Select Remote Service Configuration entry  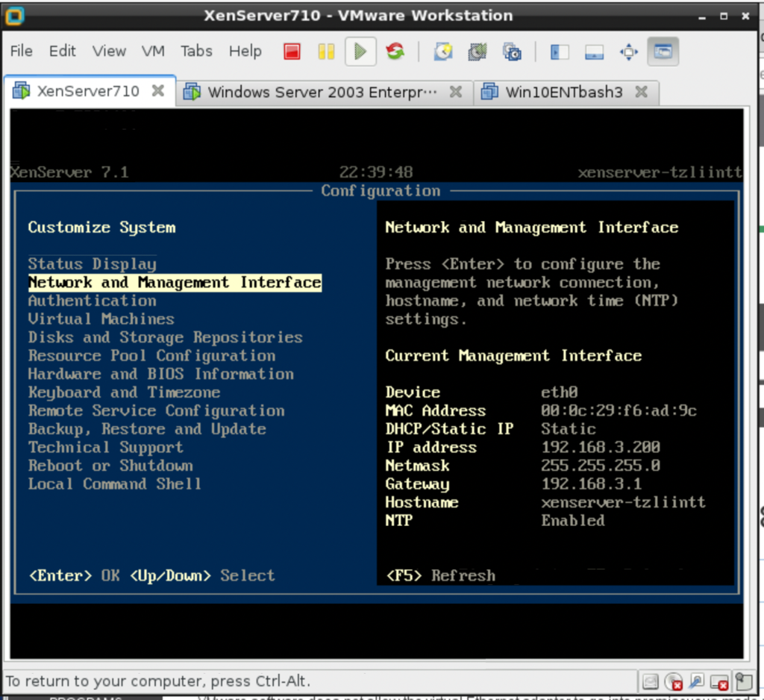(157, 410)
